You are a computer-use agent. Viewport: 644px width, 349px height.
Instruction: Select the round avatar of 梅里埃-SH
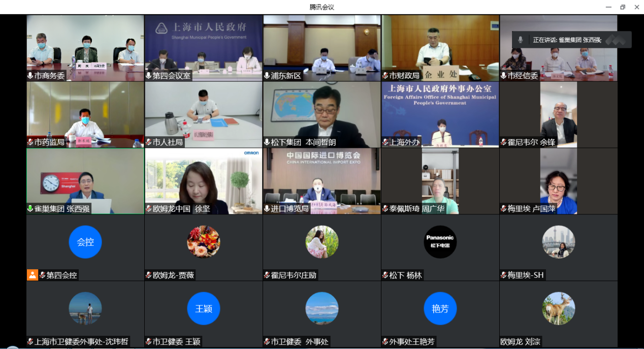(x=559, y=242)
